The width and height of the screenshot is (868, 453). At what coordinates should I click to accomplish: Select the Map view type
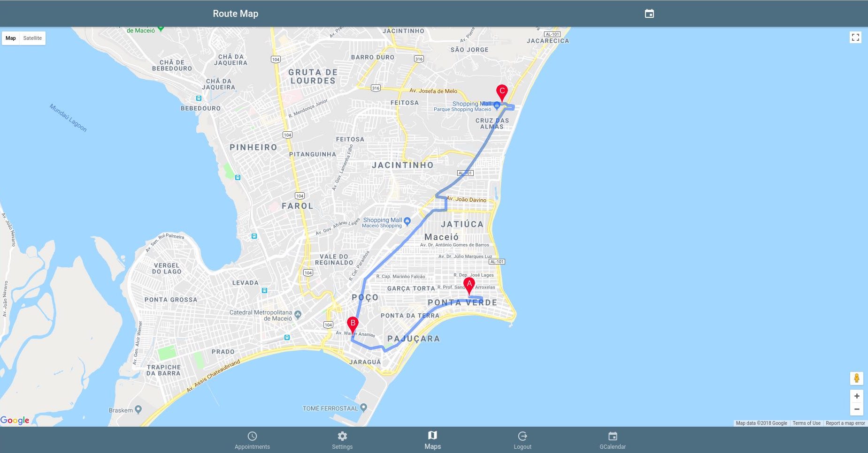click(x=11, y=38)
